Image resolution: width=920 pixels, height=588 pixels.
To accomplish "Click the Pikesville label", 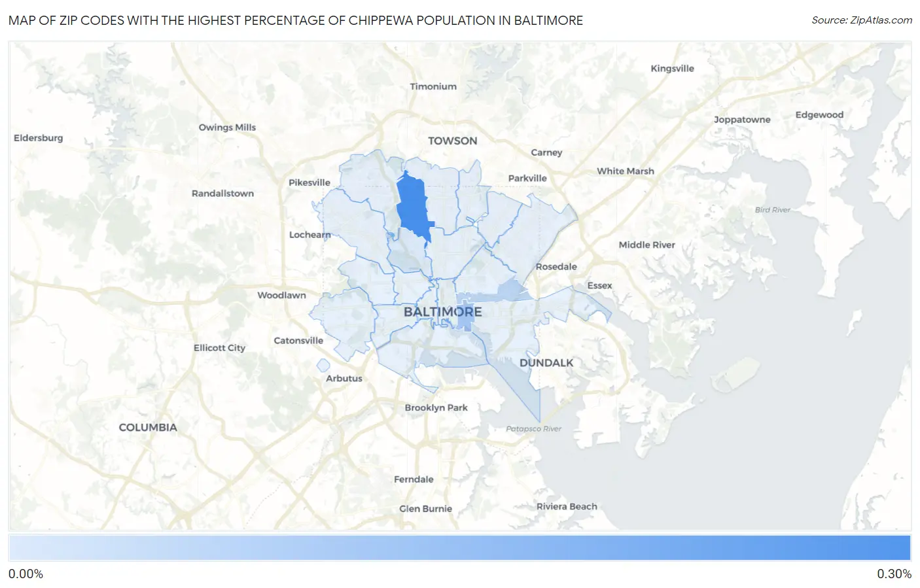I will pos(310,182).
